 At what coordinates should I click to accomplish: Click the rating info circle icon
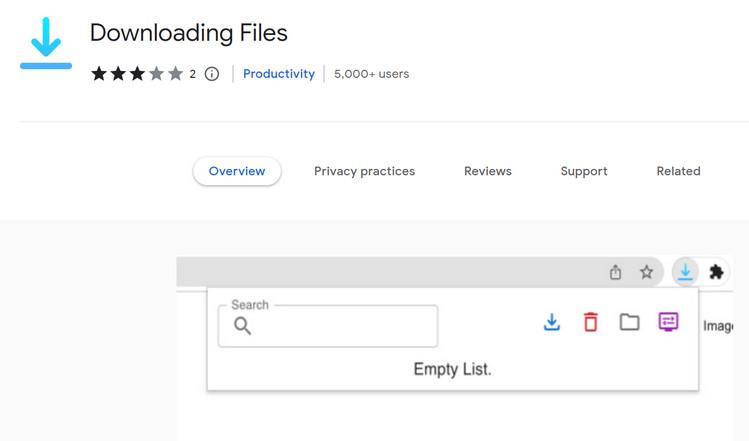pos(211,74)
